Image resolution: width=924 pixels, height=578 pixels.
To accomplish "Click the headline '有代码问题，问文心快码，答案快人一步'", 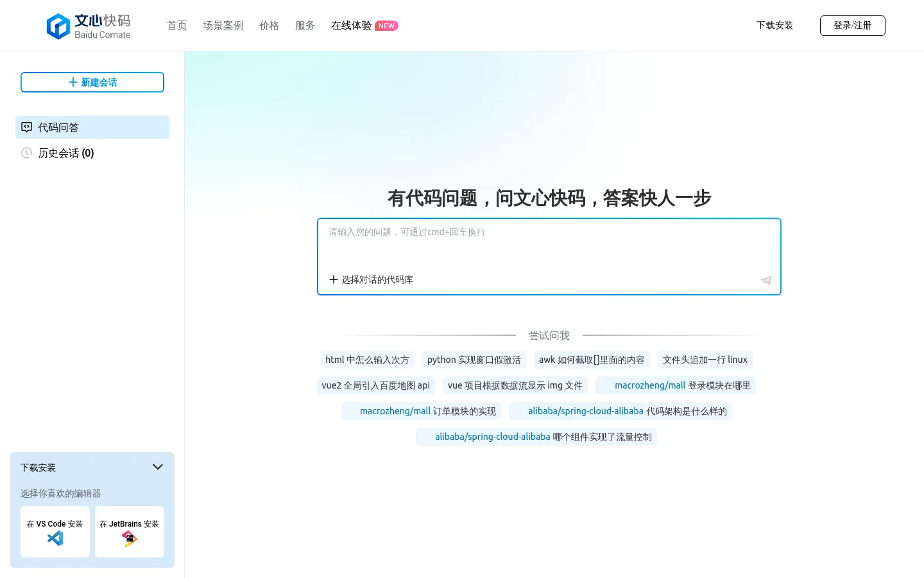I will (549, 198).
